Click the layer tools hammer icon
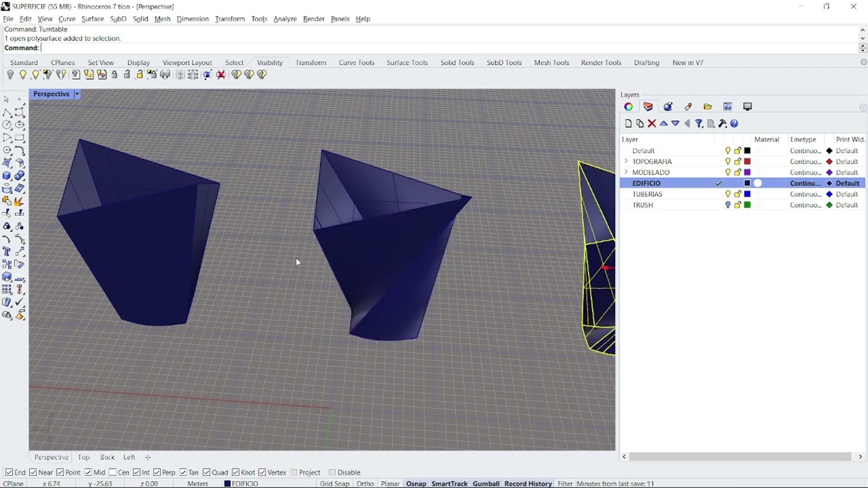868x488 pixels. pos(722,123)
